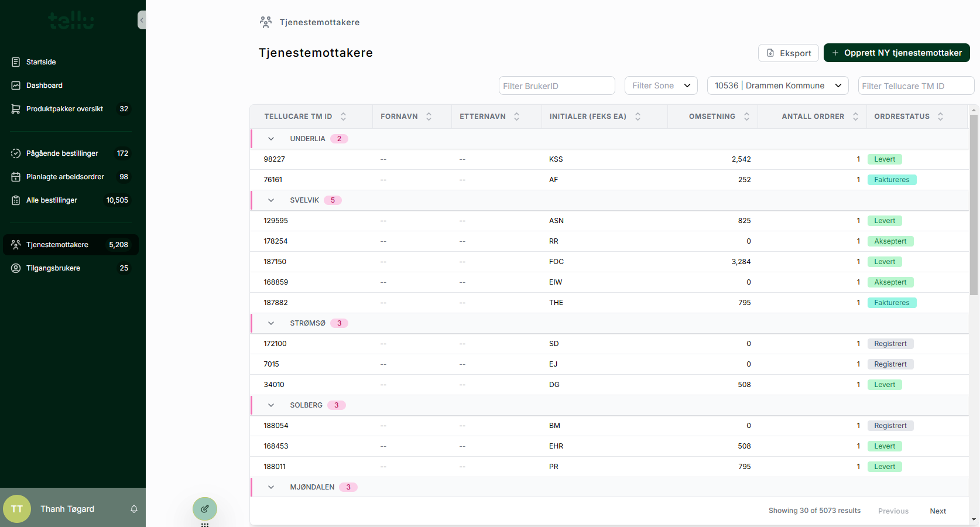This screenshot has height=527, width=980.
Task: Open Produktpakker oversikt from the sidebar
Action: [64, 109]
